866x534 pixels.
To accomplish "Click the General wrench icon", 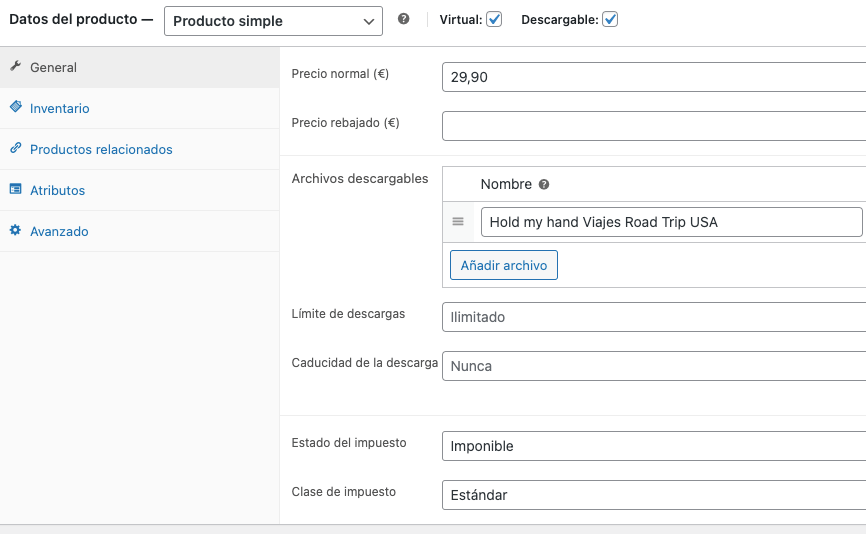I will tap(15, 66).
